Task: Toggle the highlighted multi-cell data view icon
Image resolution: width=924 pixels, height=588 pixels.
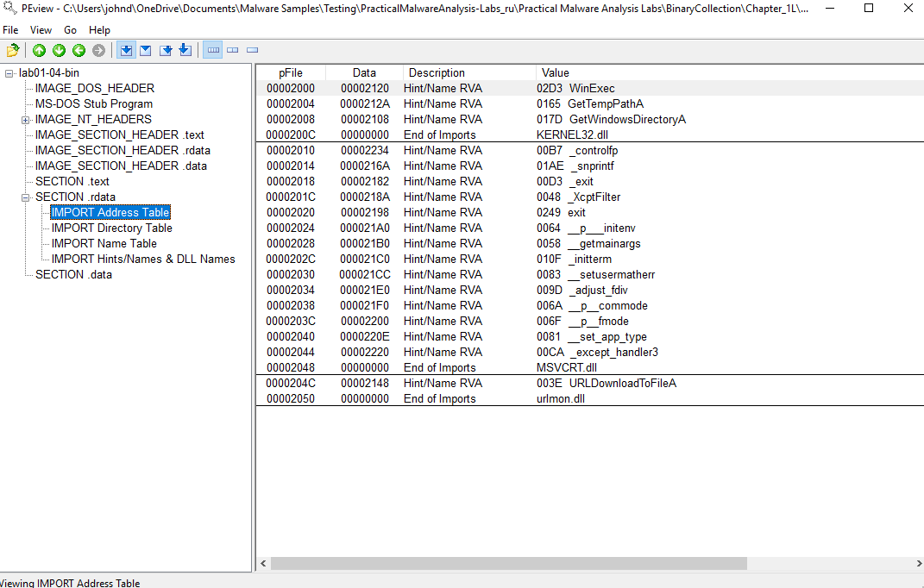Action: (212, 50)
